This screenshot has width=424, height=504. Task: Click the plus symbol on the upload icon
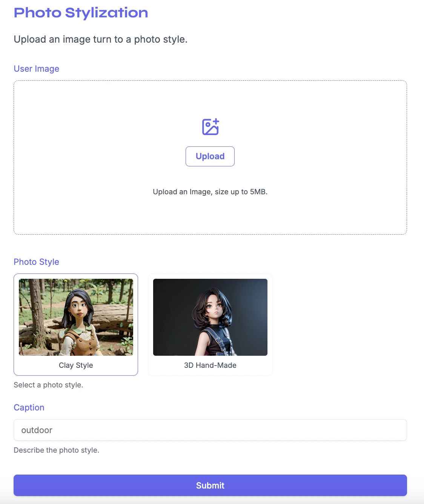pyautogui.click(x=215, y=121)
